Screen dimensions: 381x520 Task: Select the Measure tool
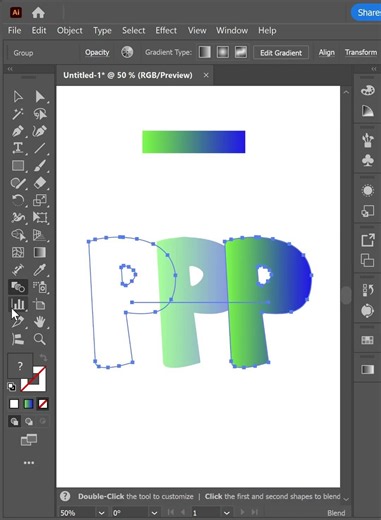18,270
